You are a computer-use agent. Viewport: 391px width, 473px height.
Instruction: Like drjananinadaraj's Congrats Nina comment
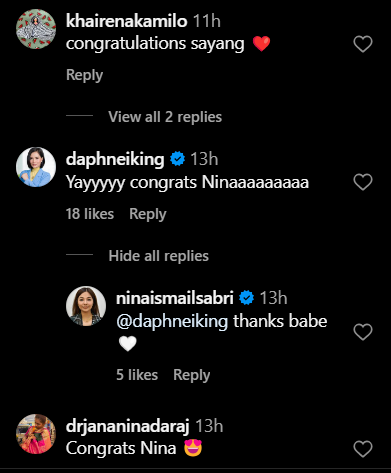pos(363,449)
